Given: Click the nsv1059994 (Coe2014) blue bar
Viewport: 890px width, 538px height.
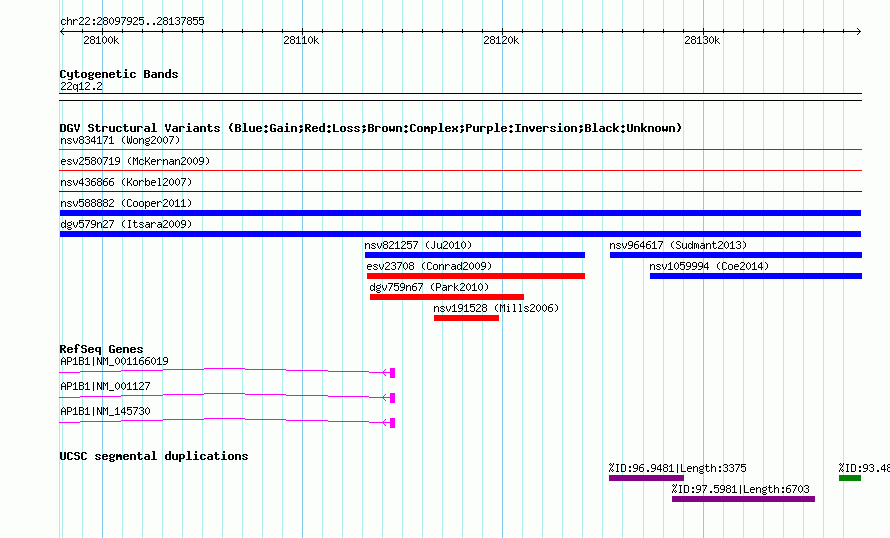Looking at the screenshot, I should pyautogui.click(x=756, y=276).
